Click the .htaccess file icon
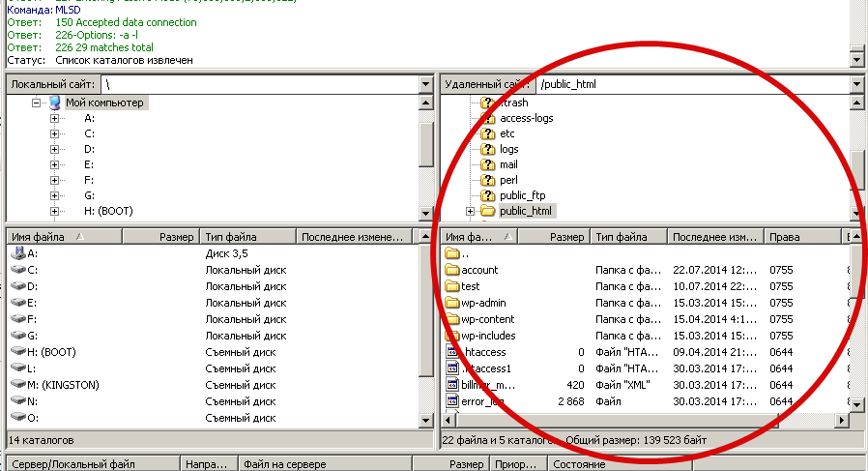 click(x=452, y=352)
